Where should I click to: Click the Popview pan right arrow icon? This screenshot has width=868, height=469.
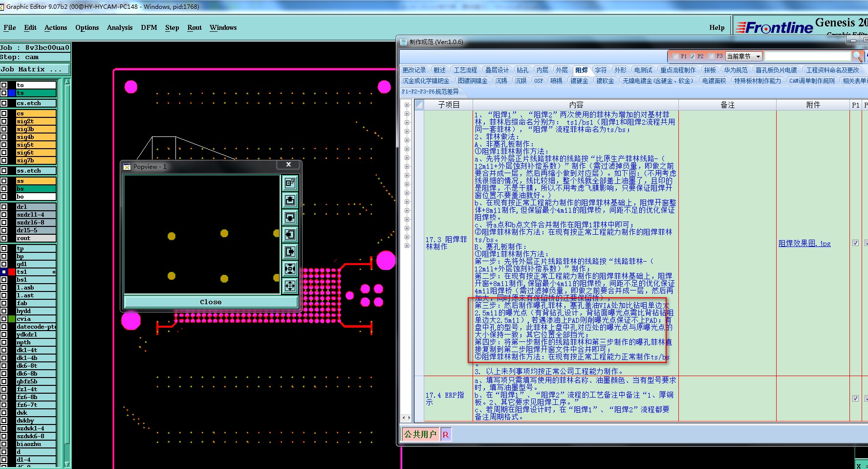tap(290, 251)
